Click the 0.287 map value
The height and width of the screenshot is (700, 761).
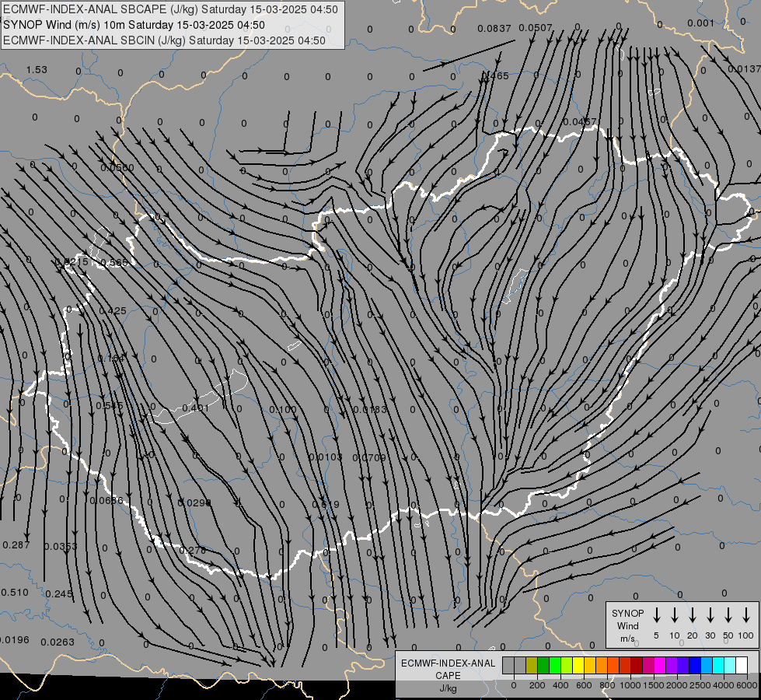pyautogui.click(x=16, y=545)
